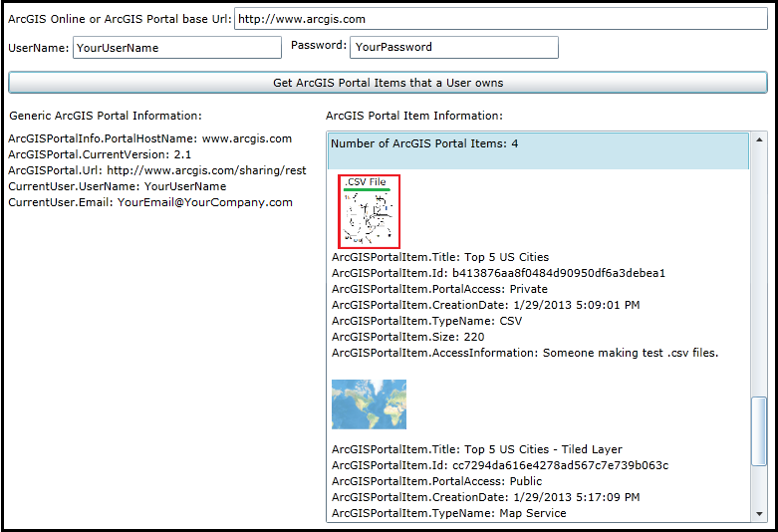Select the Id b413876aa8f0484d90950df6a3debea1 line
Image resolution: width=778 pixels, height=532 pixels.
498,273
